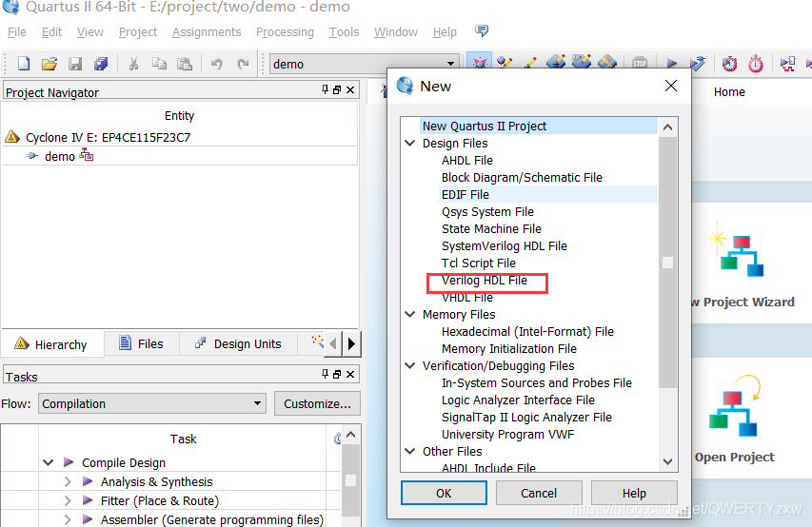812x527 pixels.
Task: Click scroll down arrow in New dialog list
Action: click(x=667, y=461)
